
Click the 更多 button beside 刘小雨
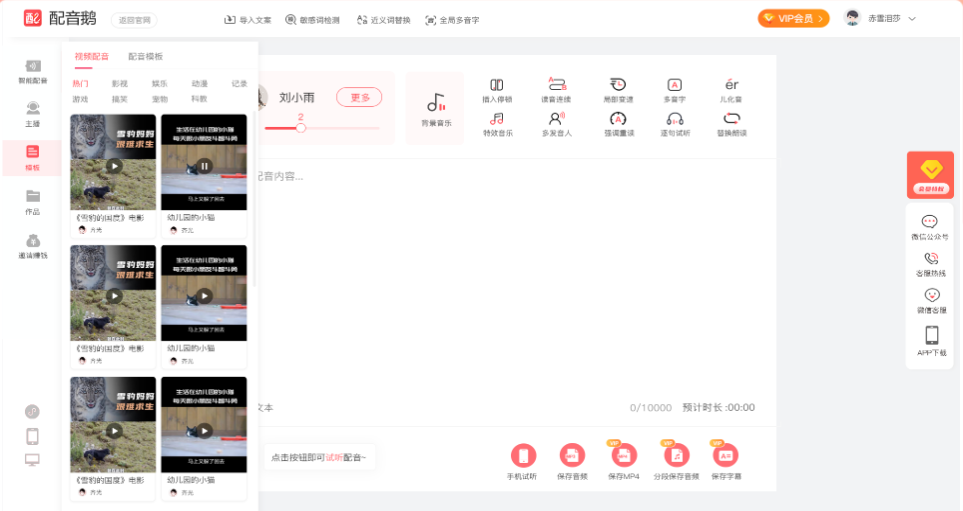point(359,98)
